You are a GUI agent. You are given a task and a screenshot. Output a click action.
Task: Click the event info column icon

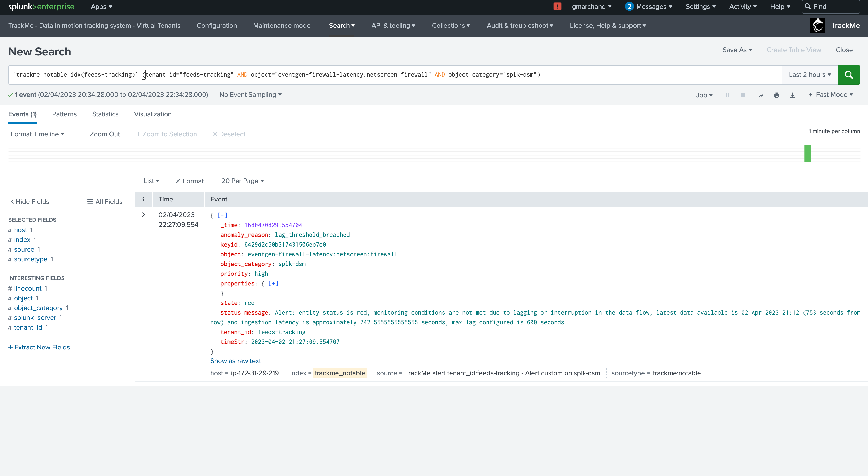(143, 199)
